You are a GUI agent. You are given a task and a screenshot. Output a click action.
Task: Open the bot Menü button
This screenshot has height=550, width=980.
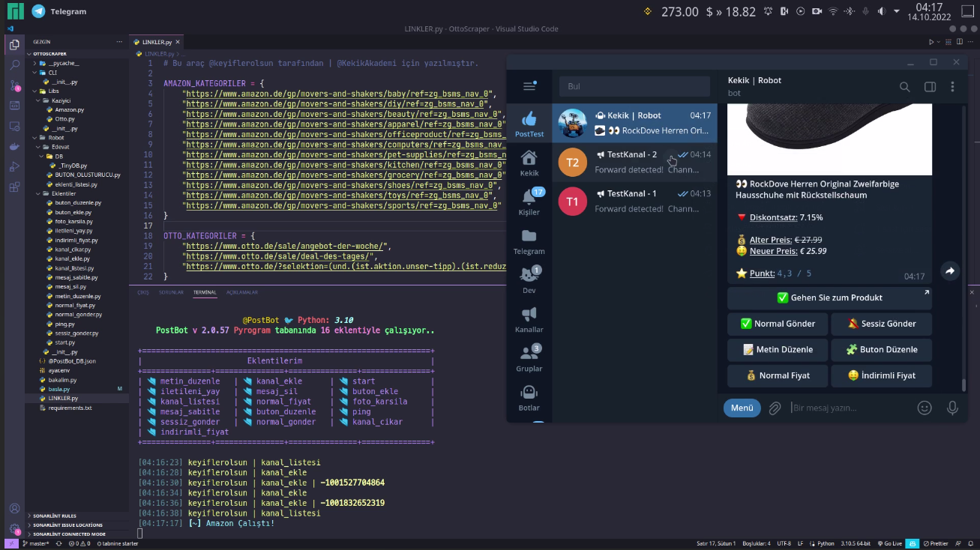(x=742, y=408)
